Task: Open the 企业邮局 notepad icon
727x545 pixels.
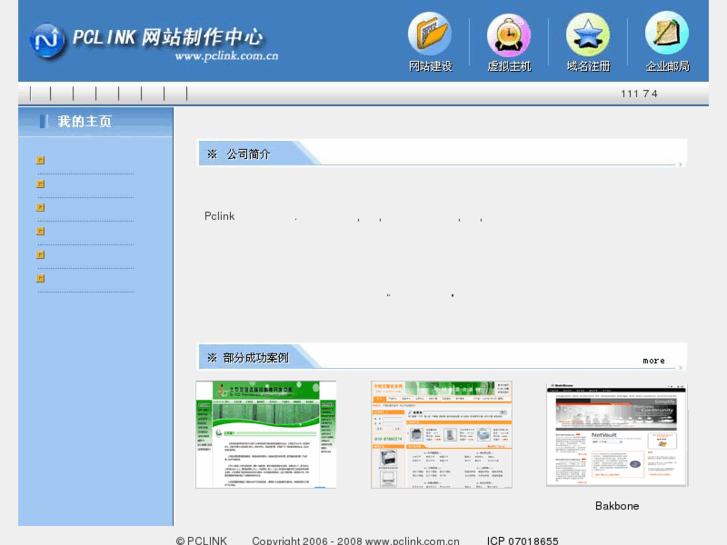Action: 667,33
